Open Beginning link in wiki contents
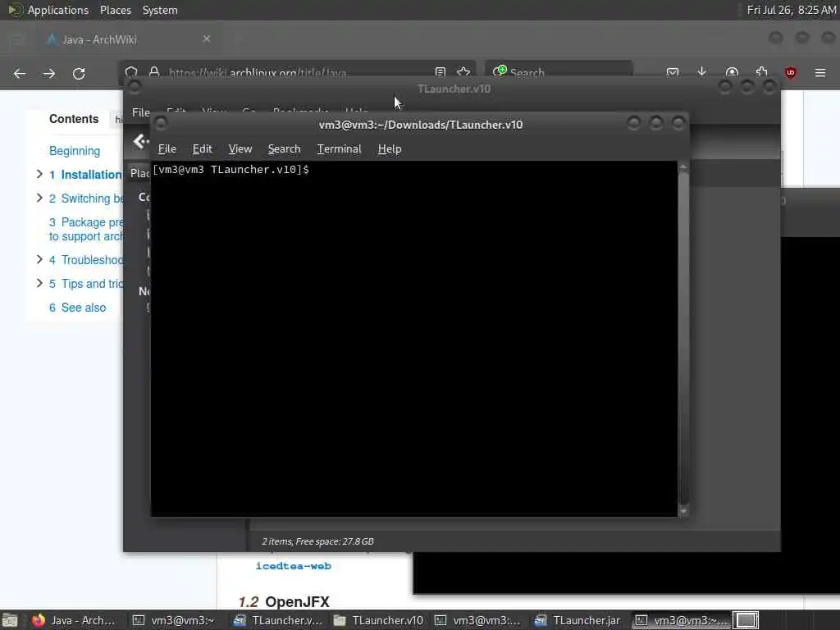The width and height of the screenshot is (840, 630). pyautogui.click(x=75, y=151)
